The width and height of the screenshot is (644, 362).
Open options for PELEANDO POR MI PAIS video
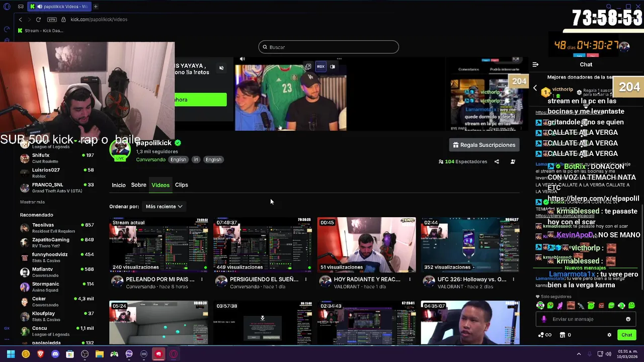point(202,280)
